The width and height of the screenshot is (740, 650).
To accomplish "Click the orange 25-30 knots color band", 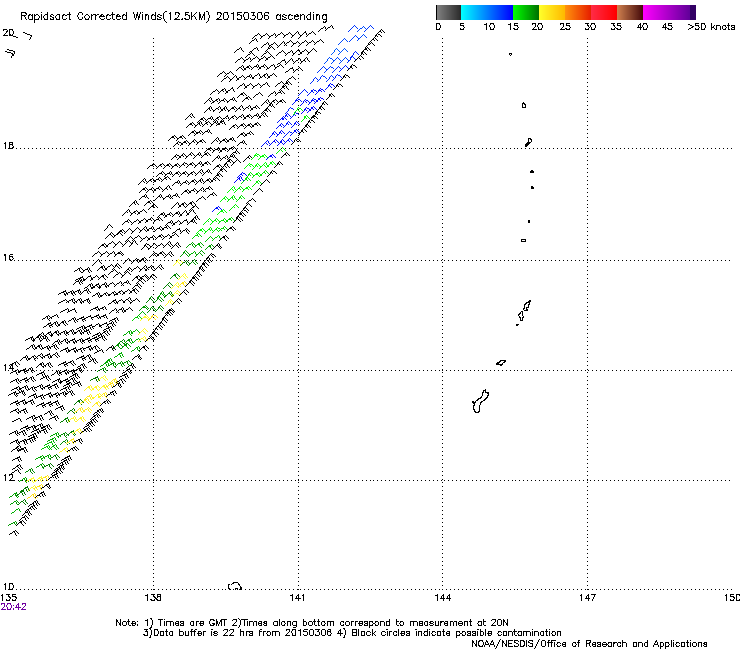I will pyautogui.click(x=578, y=12).
